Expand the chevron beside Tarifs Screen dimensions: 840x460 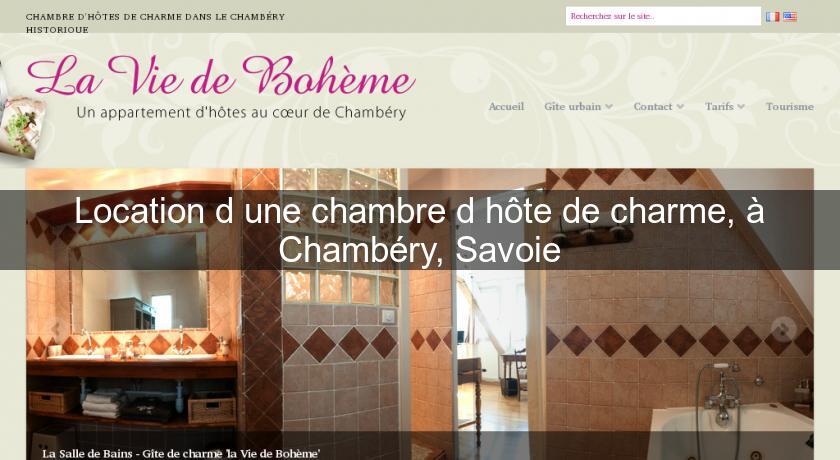tap(741, 107)
